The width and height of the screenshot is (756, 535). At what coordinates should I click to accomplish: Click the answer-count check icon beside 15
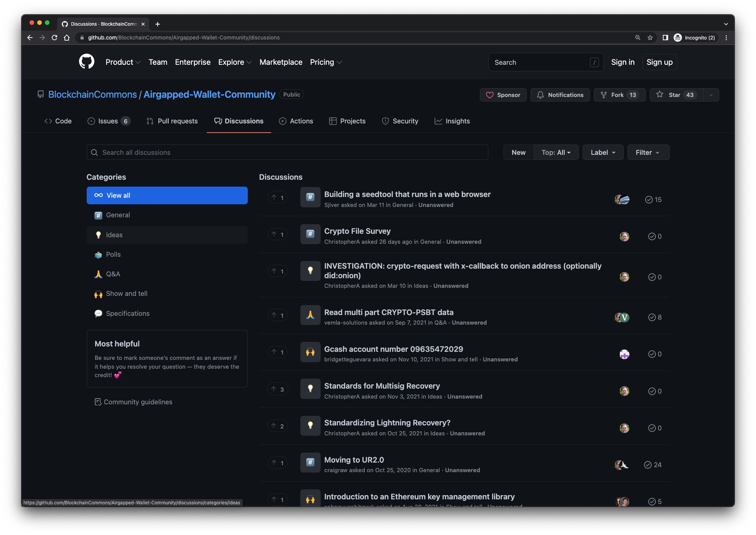point(649,200)
